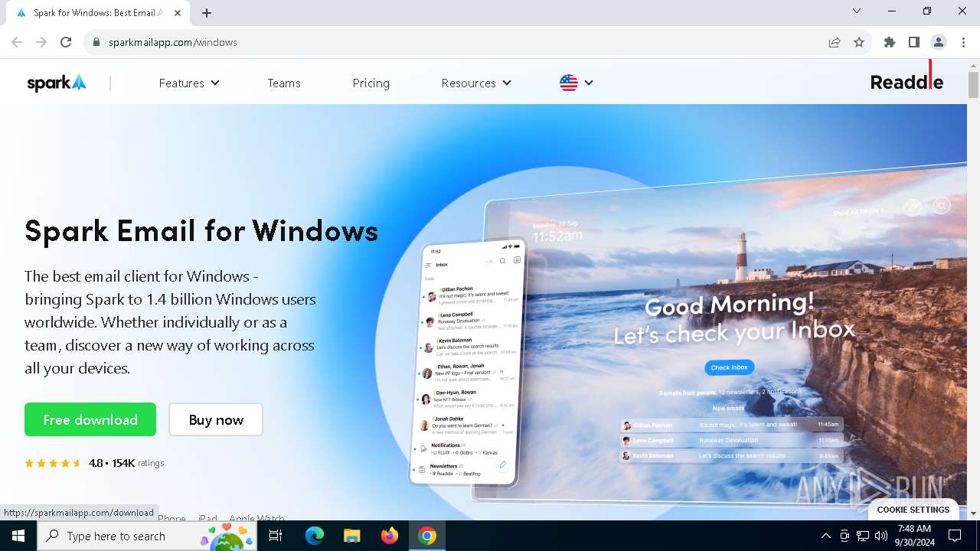
Task: Click the volume speaker tray icon
Action: click(881, 536)
